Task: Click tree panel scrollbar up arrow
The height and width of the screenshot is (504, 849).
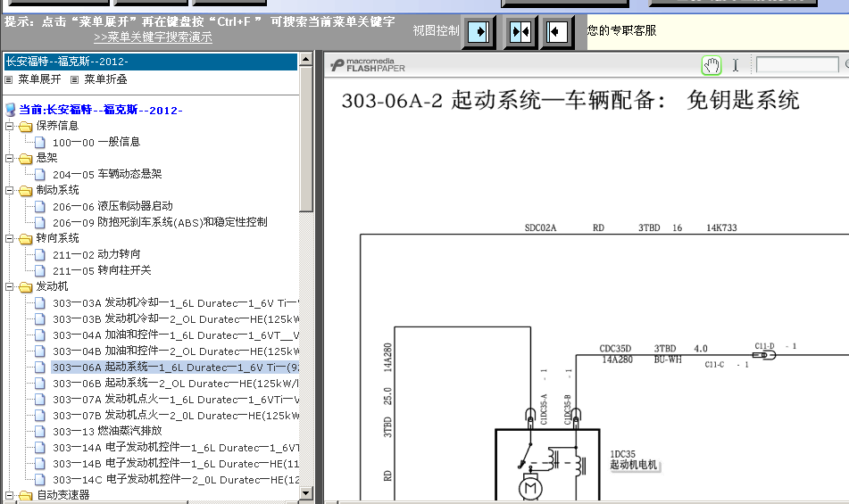Action: coord(306,59)
